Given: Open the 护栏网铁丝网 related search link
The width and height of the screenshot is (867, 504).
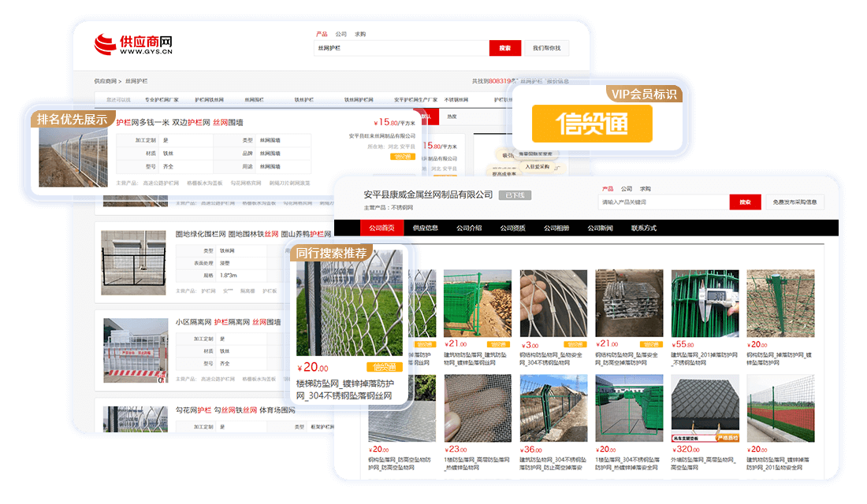Looking at the screenshot, I should (x=209, y=100).
